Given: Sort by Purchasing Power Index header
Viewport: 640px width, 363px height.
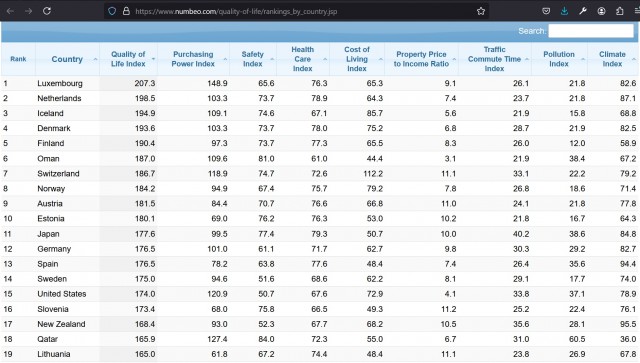Looking at the screenshot, I should [x=193, y=59].
